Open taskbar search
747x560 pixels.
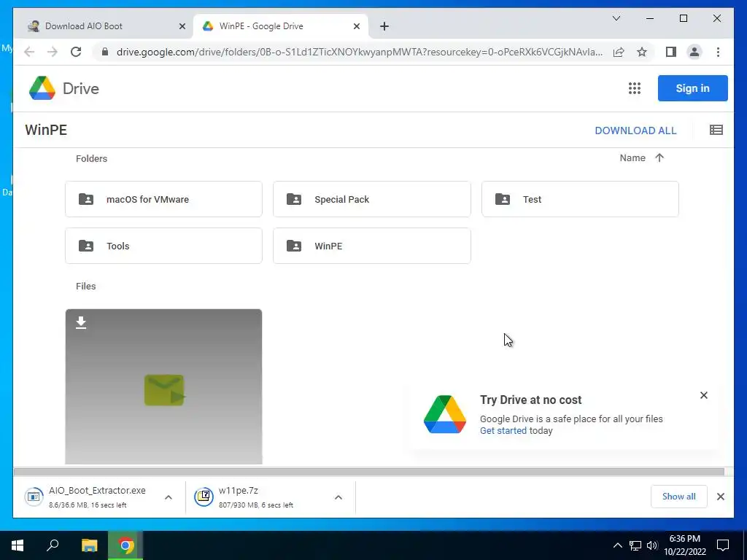pos(53,545)
